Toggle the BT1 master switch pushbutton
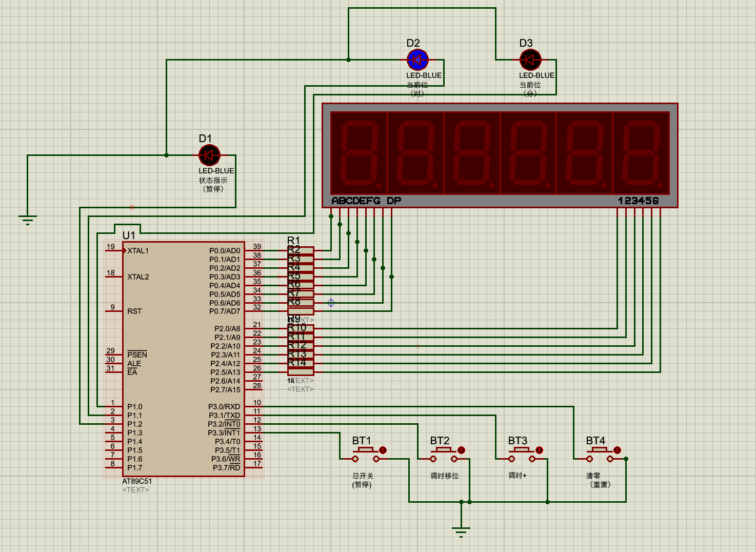 [366, 455]
